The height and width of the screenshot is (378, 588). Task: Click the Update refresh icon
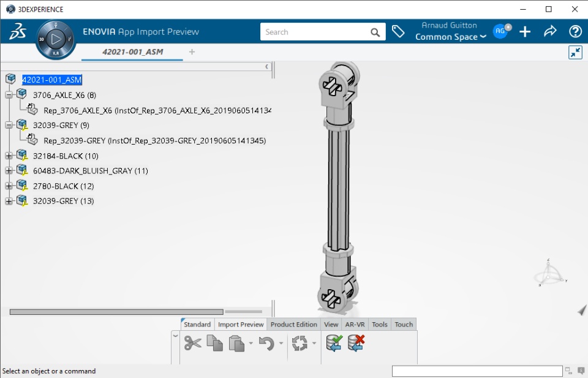pos(300,343)
